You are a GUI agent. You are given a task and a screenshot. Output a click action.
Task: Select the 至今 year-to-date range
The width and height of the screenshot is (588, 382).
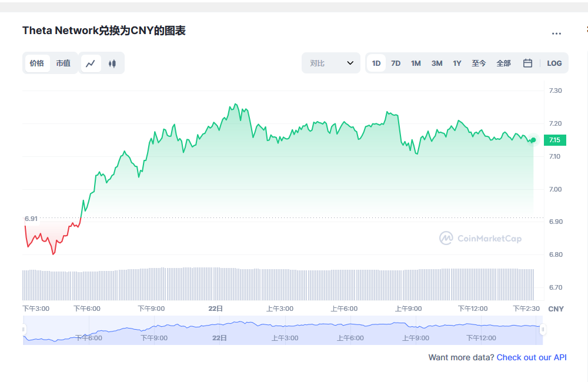pyautogui.click(x=479, y=63)
